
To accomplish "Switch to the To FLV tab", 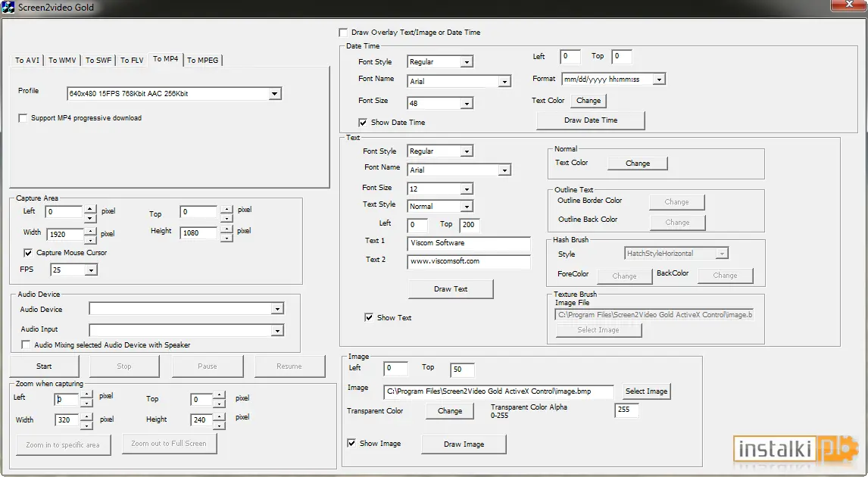I will [x=132, y=61].
